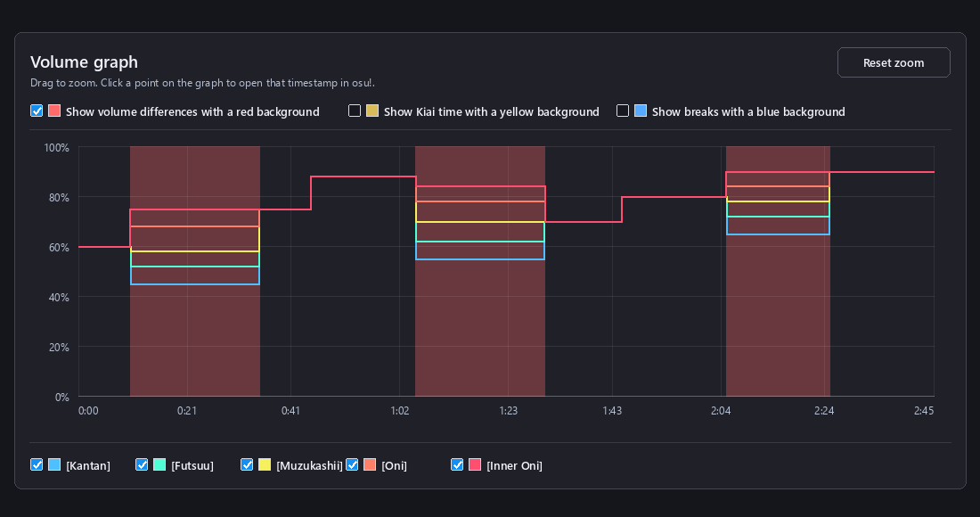Click the blue [Kantan] legend swatch

coord(54,464)
